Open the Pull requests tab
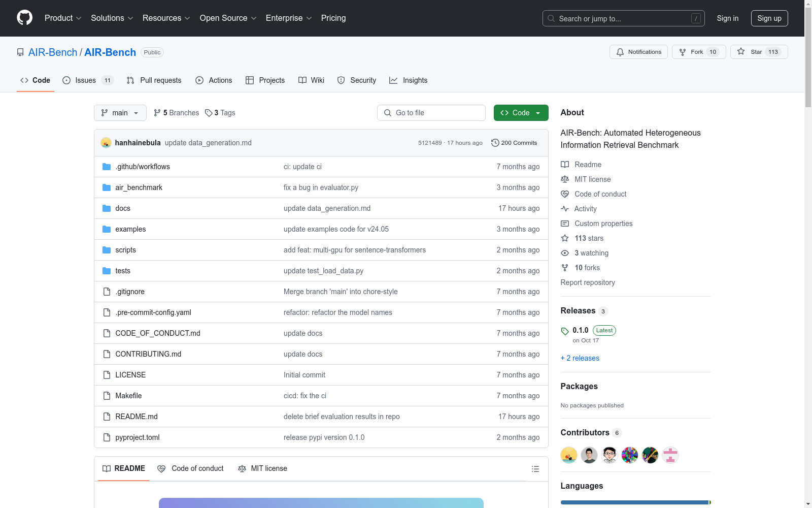 pyautogui.click(x=154, y=80)
